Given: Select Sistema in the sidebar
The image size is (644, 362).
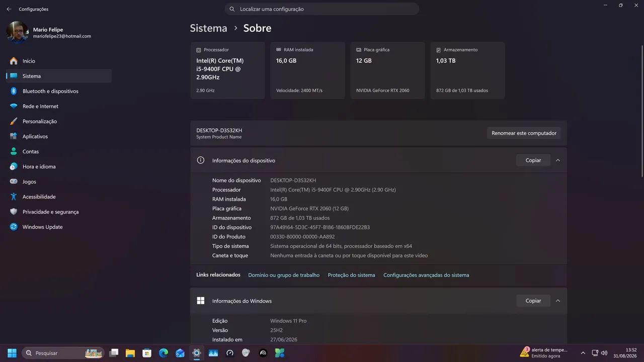Looking at the screenshot, I should pos(59,76).
